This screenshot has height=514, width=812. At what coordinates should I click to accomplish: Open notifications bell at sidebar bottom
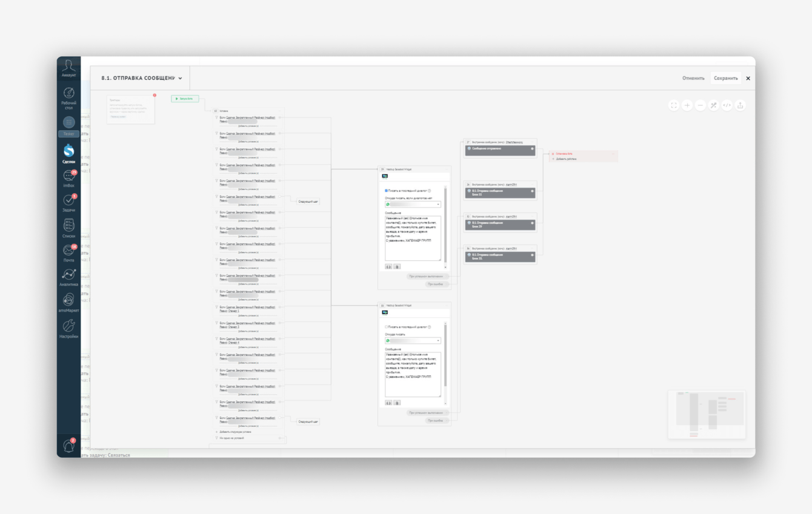pyautogui.click(x=68, y=446)
